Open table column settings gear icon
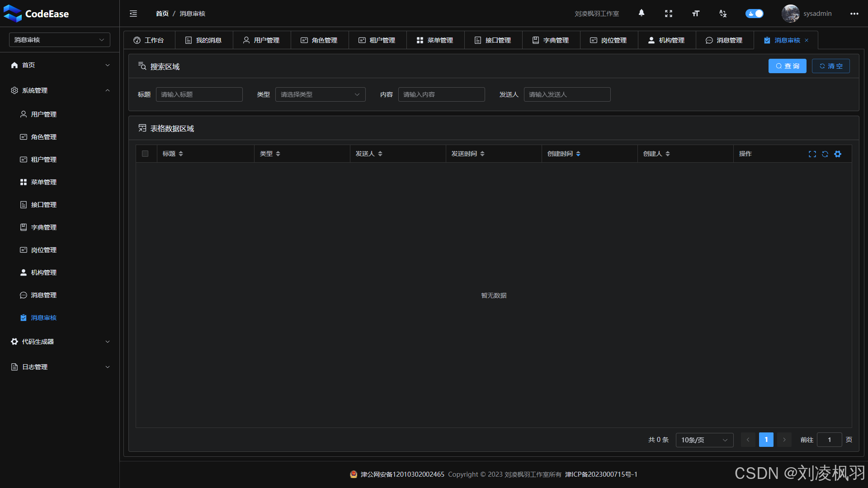Image resolution: width=868 pixels, height=488 pixels. 838,154
